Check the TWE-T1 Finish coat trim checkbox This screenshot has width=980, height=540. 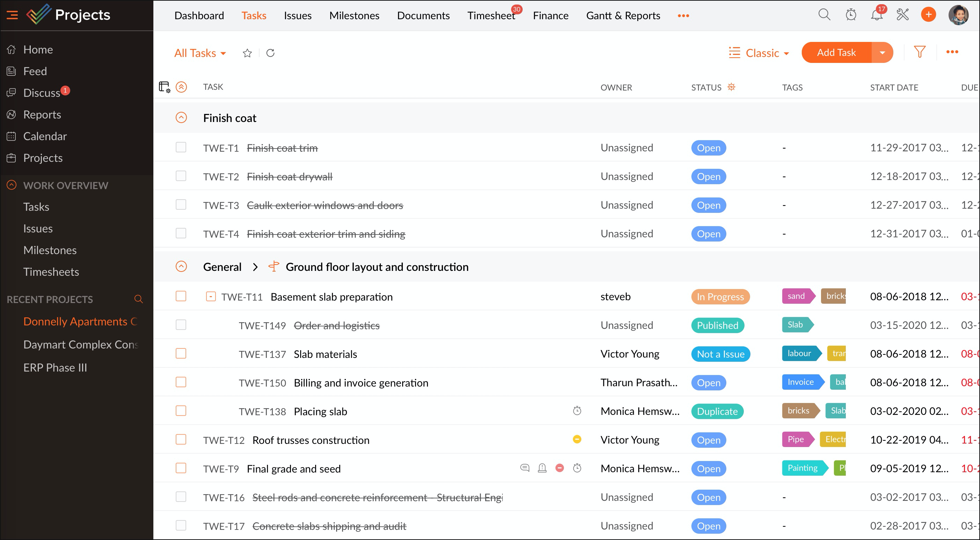tap(181, 147)
